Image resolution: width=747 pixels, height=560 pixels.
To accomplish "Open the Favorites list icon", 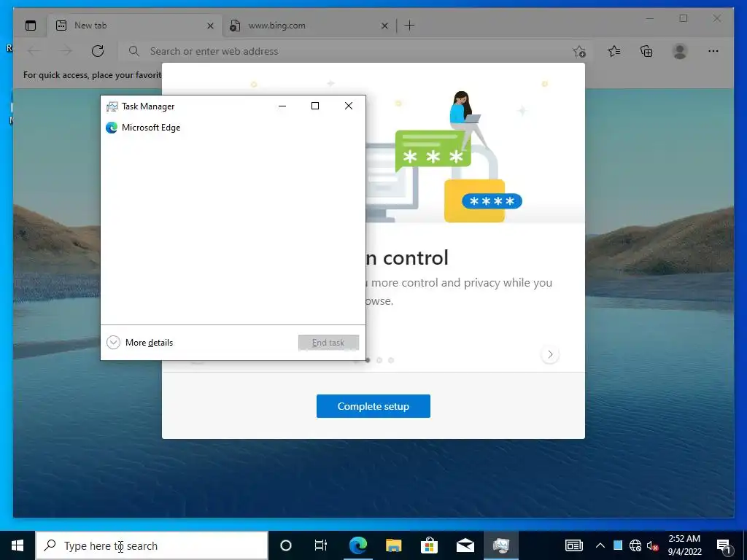I will point(614,51).
